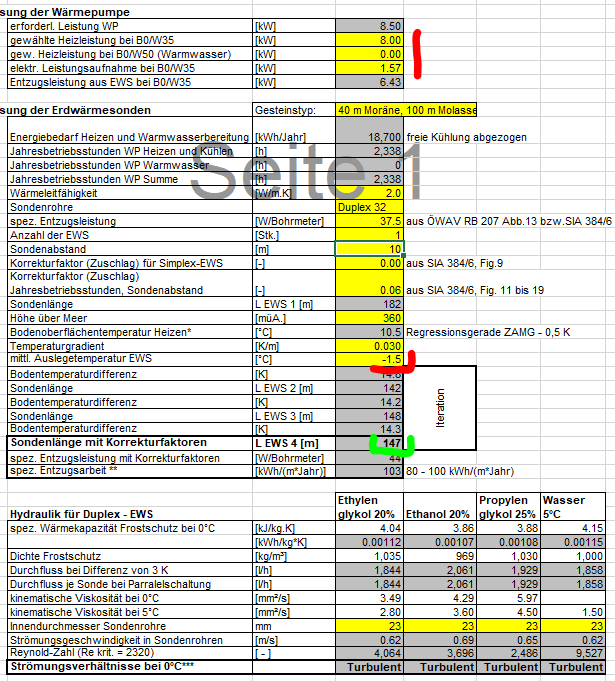The image size is (615, 681).
Task: Select Innendurchmesser Ethylenglykol value 23
Action: [x=370, y=626]
